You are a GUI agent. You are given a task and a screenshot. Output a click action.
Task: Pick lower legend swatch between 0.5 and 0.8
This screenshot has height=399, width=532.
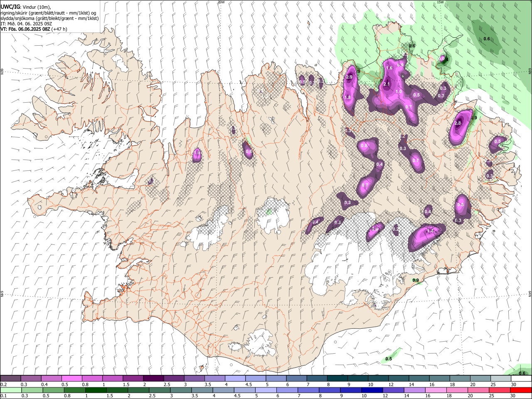(53, 390)
